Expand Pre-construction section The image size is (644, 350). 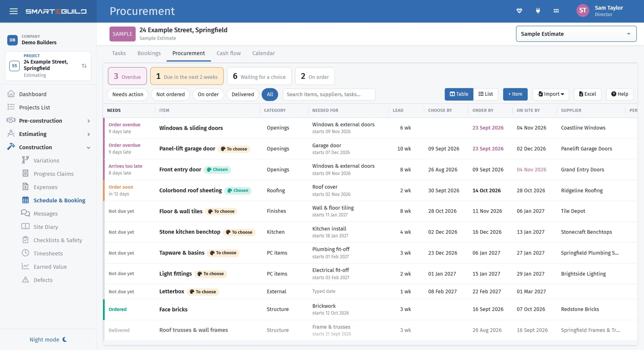(x=48, y=121)
